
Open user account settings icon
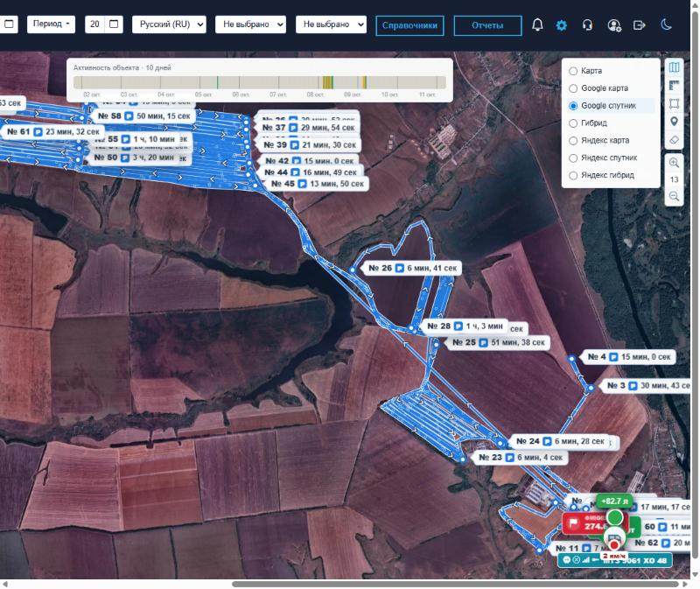(x=614, y=25)
